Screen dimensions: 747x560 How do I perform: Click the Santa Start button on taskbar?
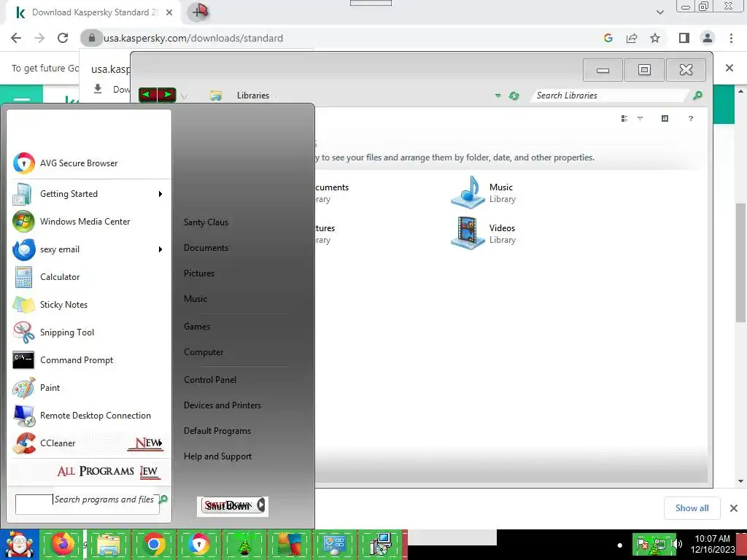pos(19,544)
